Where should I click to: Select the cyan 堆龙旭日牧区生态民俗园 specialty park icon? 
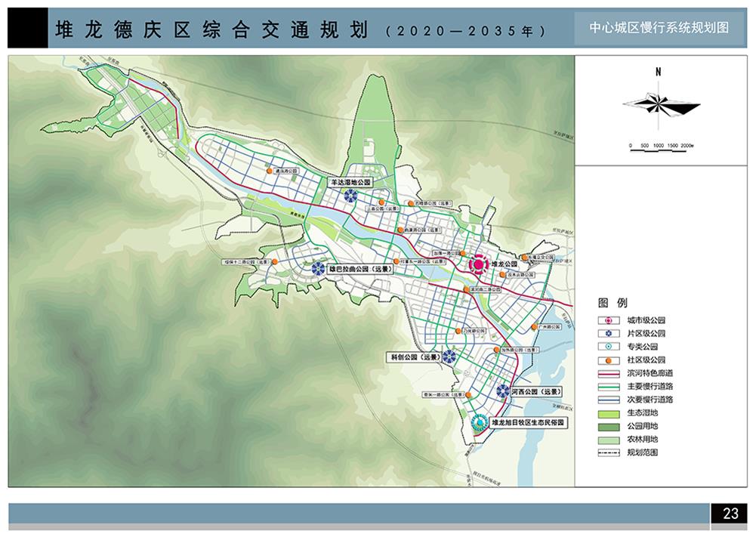[480, 422]
